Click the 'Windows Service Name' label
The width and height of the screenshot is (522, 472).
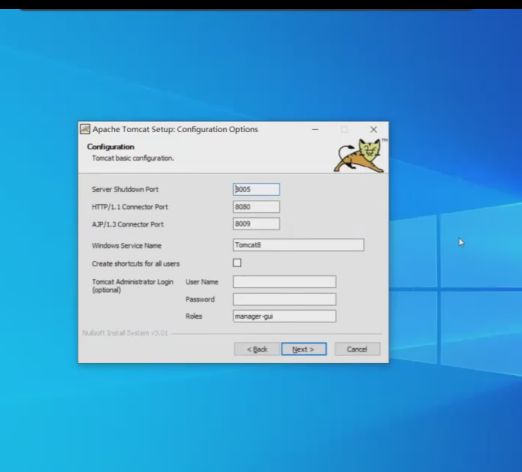pos(127,246)
